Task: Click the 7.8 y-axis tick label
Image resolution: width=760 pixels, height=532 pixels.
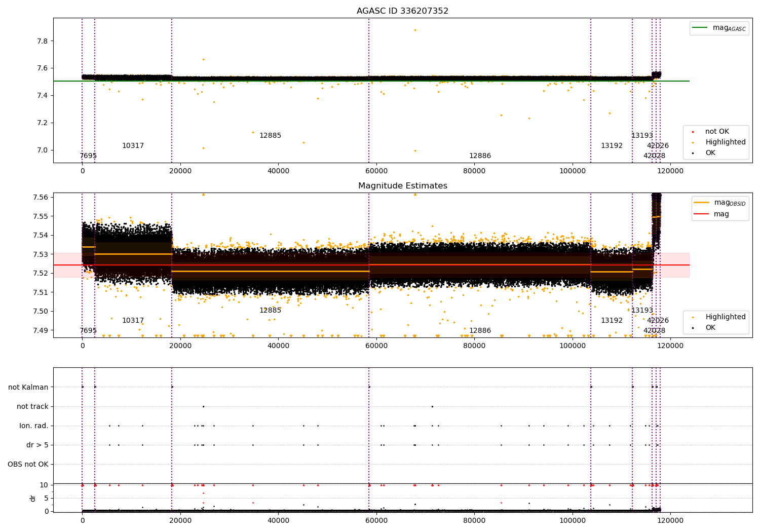Action: (x=43, y=41)
